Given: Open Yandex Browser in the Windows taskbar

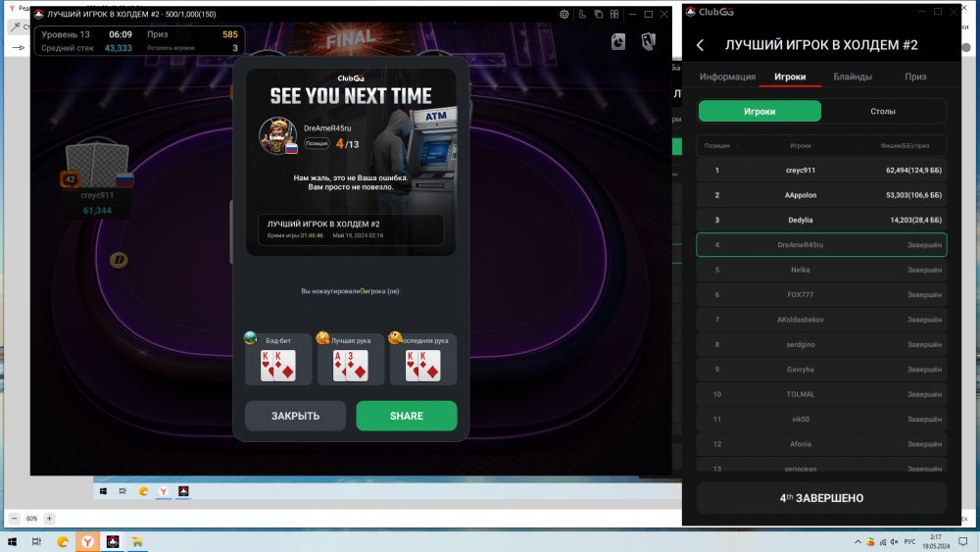Looking at the screenshot, I should click(x=87, y=542).
